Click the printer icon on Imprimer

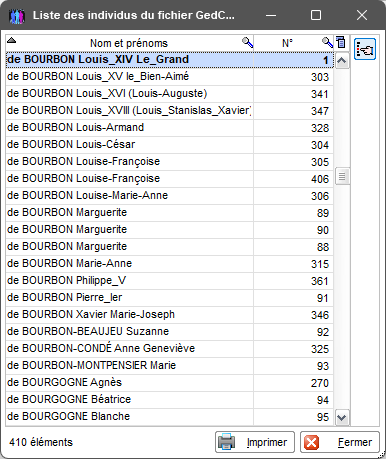tap(227, 442)
